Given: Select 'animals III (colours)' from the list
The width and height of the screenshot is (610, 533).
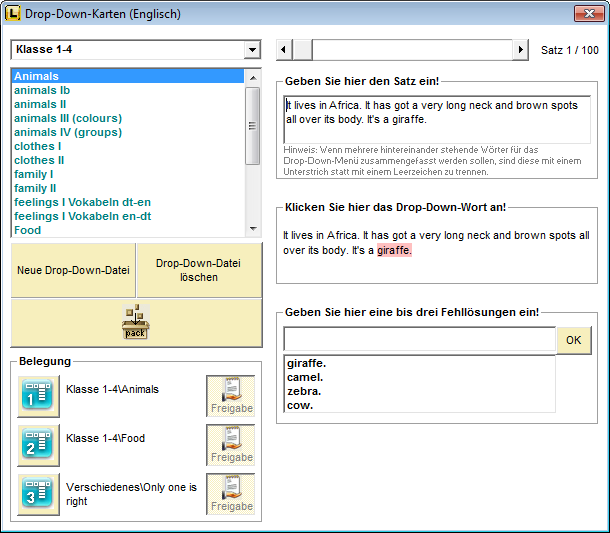Looking at the screenshot, I should tap(68, 118).
